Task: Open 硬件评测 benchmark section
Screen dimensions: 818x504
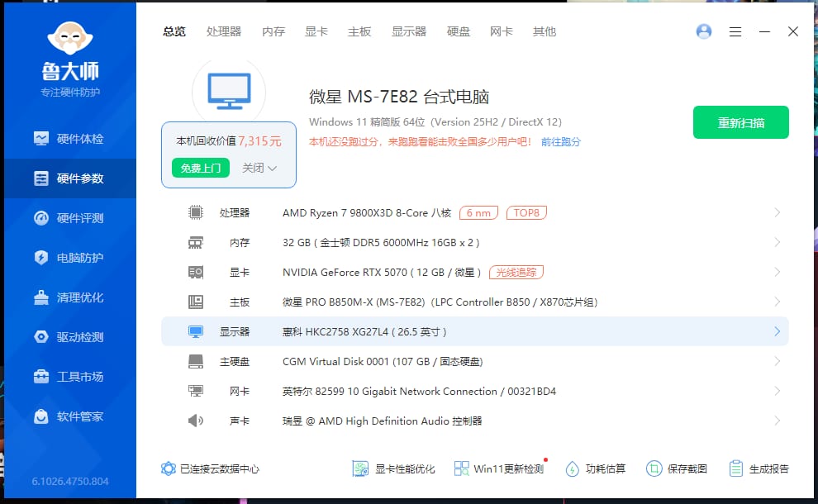Action: (x=70, y=218)
